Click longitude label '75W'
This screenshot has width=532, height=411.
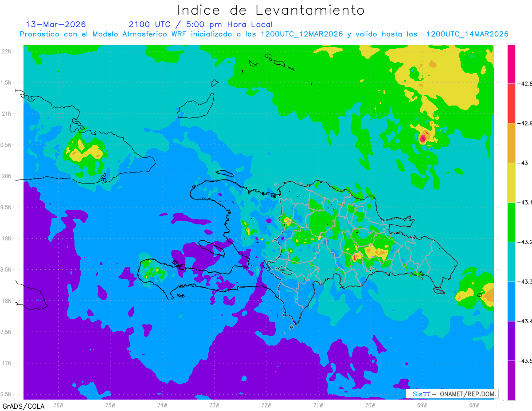point(110,405)
